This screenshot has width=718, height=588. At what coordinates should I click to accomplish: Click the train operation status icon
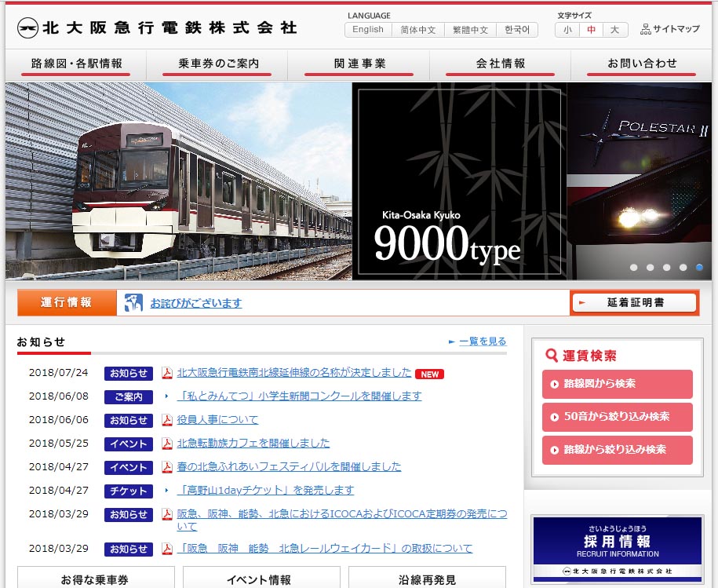pyautogui.click(x=133, y=302)
